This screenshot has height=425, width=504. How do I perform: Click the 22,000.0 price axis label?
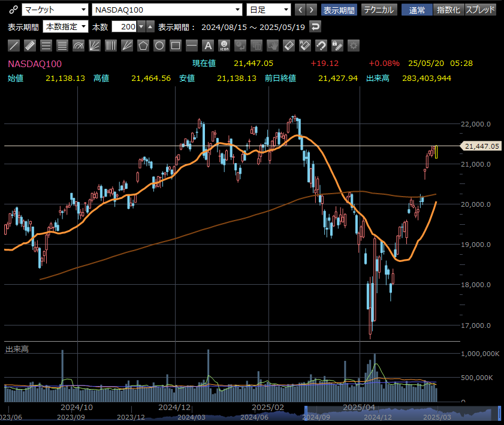point(476,124)
